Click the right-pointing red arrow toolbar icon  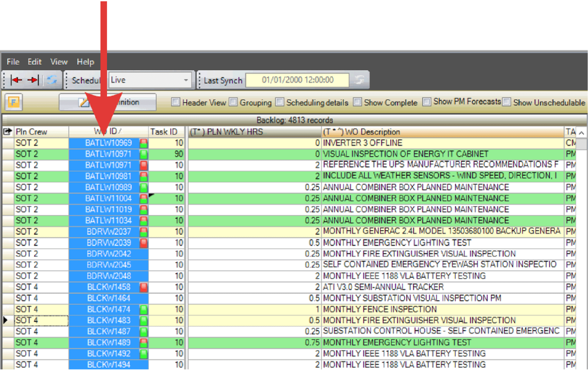pyautogui.click(x=33, y=80)
